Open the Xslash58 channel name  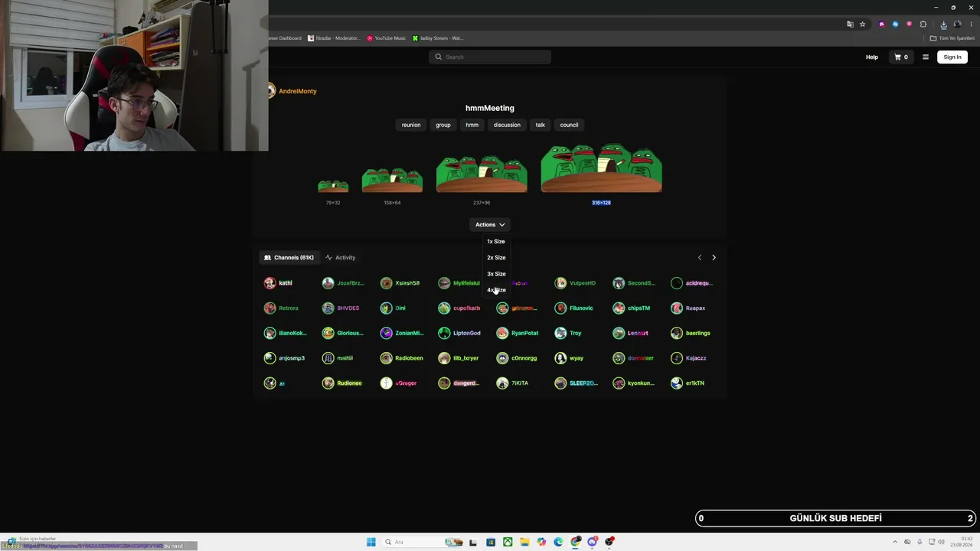tap(407, 283)
